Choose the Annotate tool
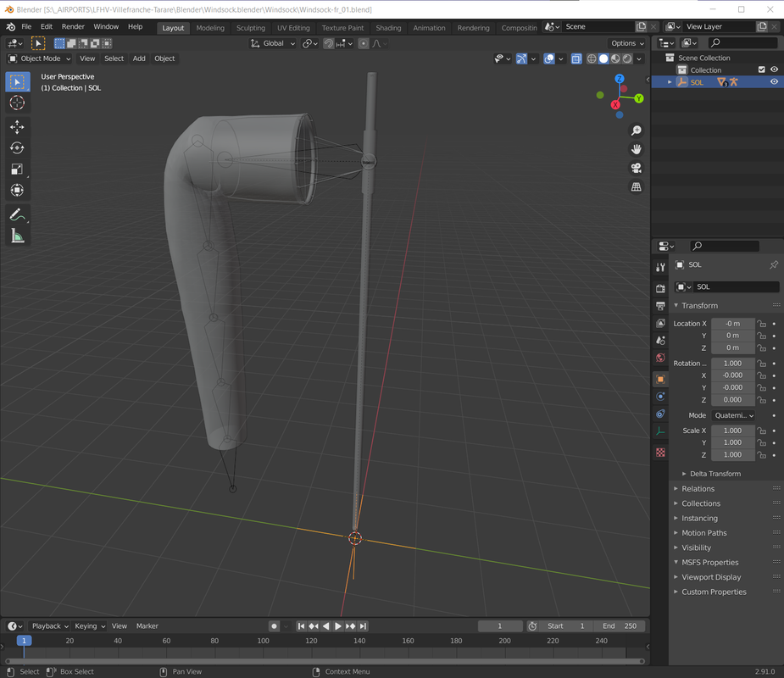The image size is (784, 678). click(x=17, y=215)
